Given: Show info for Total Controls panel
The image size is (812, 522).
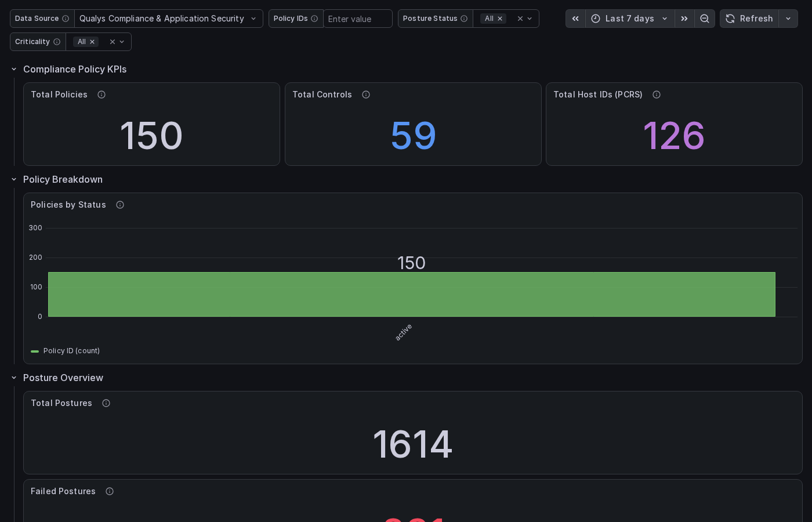Looking at the screenshot, I should [366, 95].
